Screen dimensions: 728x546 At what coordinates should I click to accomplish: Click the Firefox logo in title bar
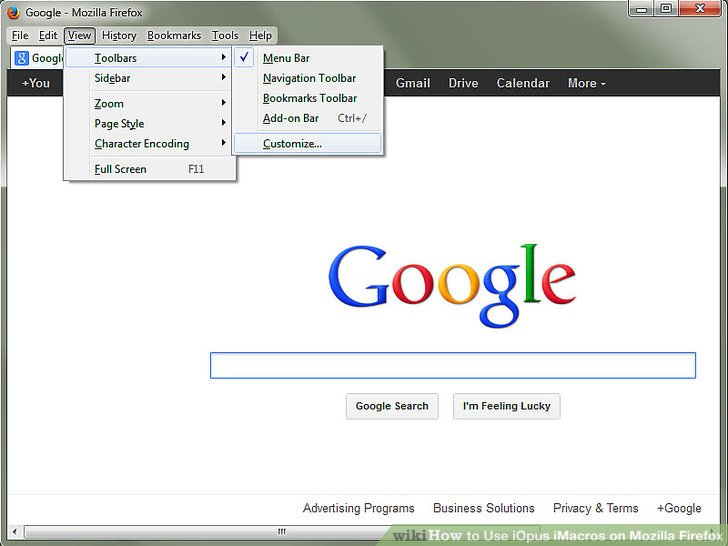tap(13, 12)
